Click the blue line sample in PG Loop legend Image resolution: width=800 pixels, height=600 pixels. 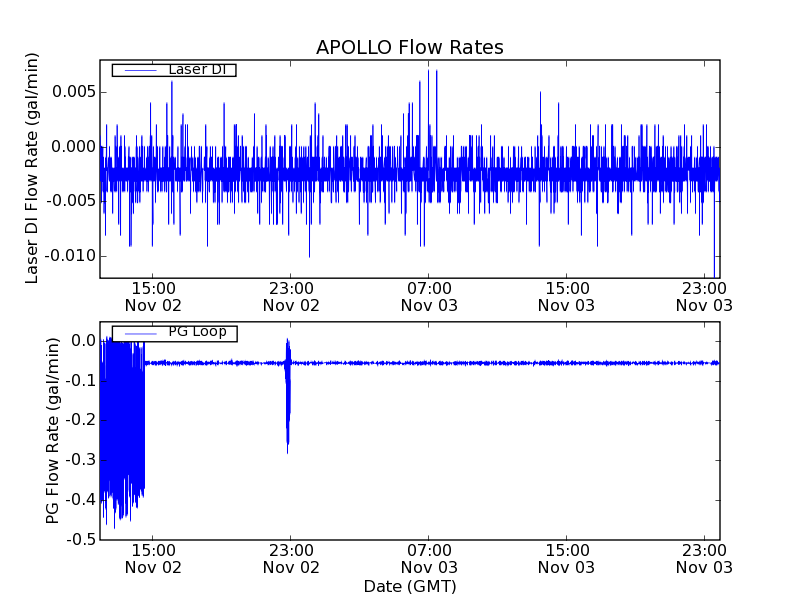click(139, 333)
